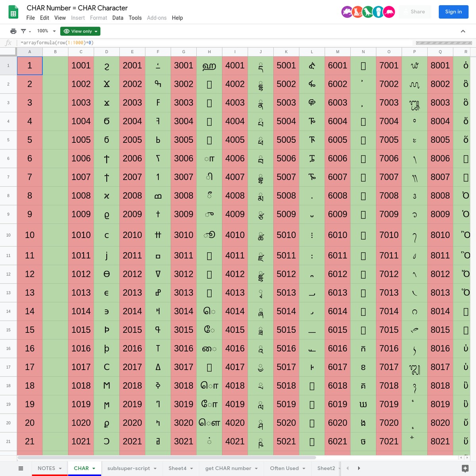Open the Data menu
Screen dimensions: 476x476
pyautogui.click(x=118, y=18)
